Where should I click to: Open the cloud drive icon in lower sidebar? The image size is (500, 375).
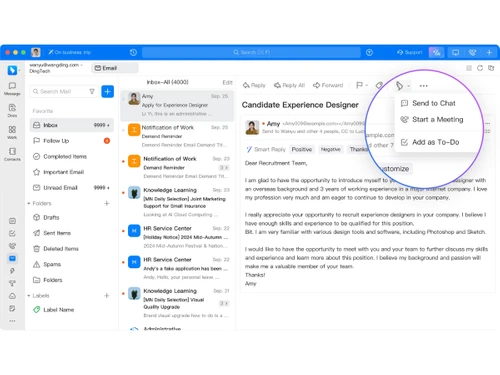pos(12,296)
